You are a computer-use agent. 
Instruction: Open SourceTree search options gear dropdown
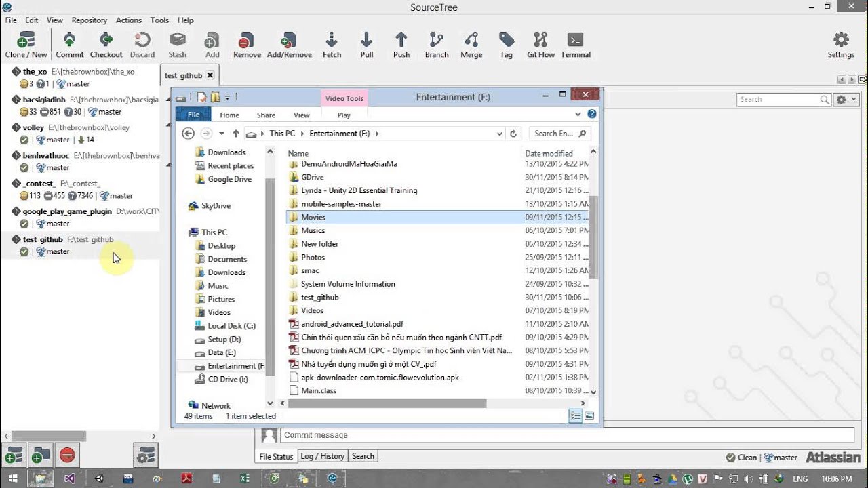pyautogui.click(x=846, y=100)
